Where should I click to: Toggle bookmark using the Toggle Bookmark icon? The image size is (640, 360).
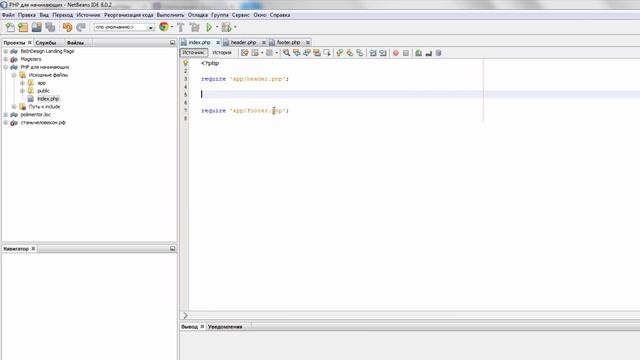coord(360,53)
